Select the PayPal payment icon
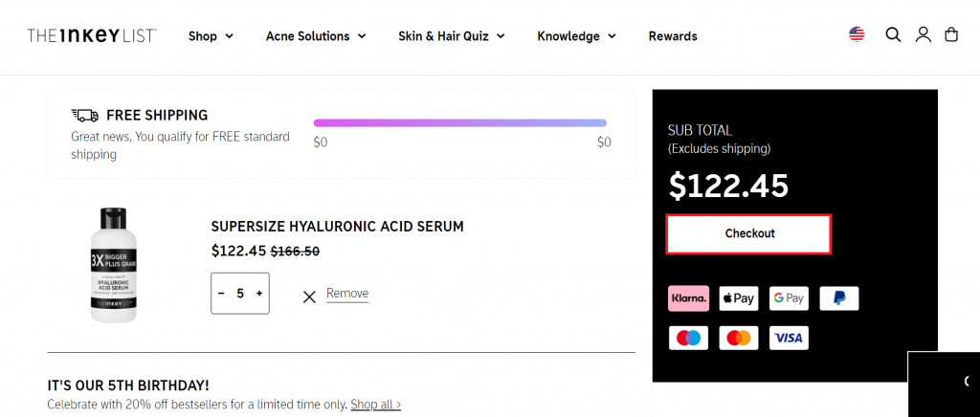 (x=839, y=298)
